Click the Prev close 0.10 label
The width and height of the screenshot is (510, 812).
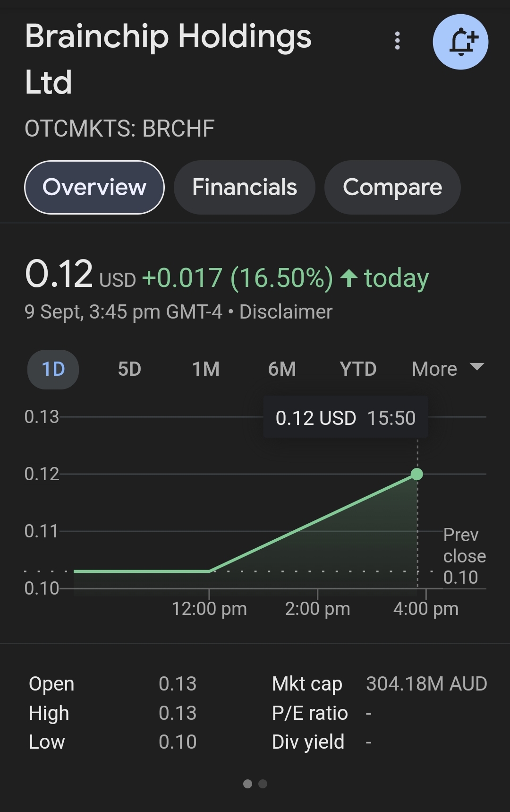point(465,556)
